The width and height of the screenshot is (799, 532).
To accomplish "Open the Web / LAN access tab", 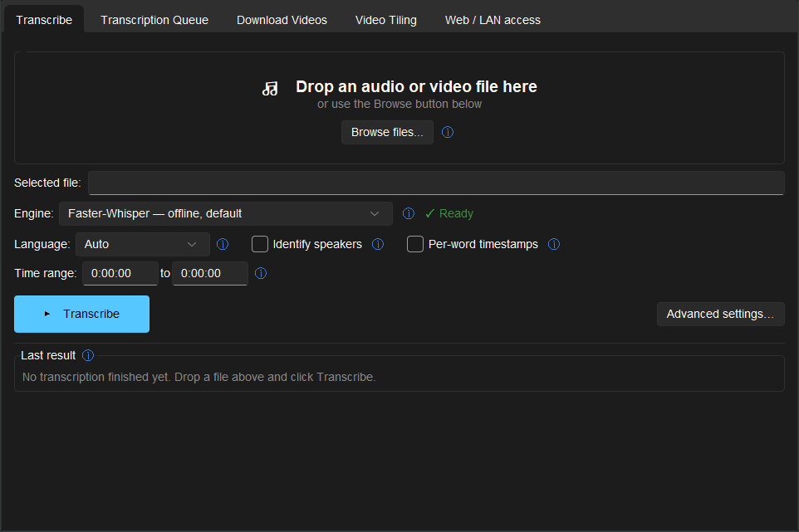I will 493,20.
